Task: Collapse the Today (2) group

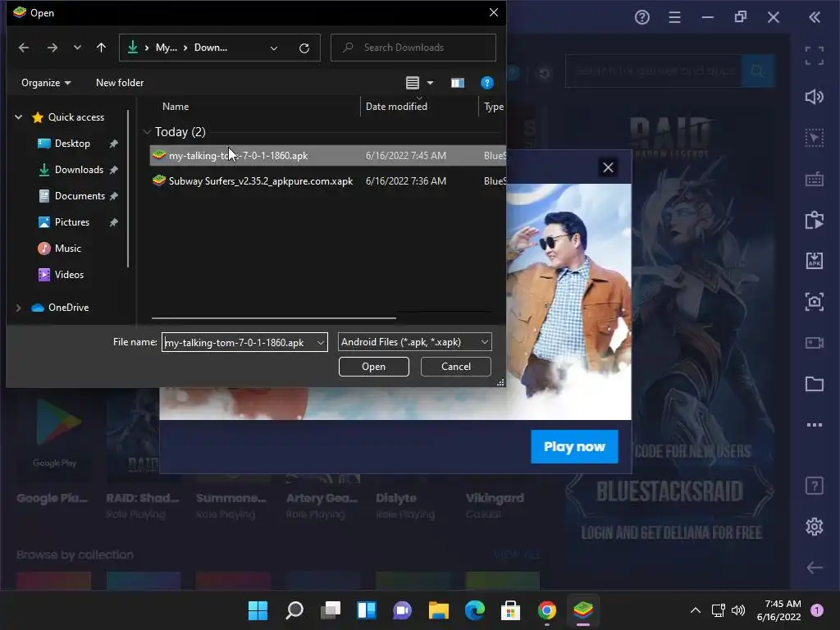Action: click(x=147, y=132)
